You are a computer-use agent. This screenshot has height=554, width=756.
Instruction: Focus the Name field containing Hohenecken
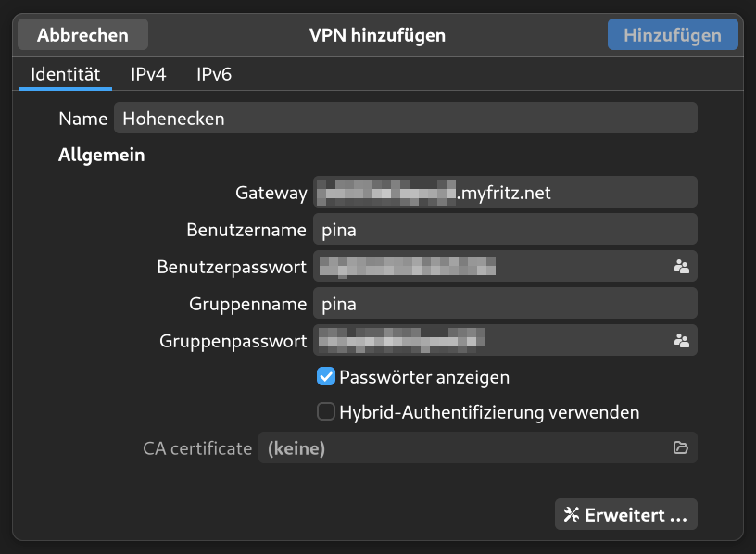tap(405, 118)
